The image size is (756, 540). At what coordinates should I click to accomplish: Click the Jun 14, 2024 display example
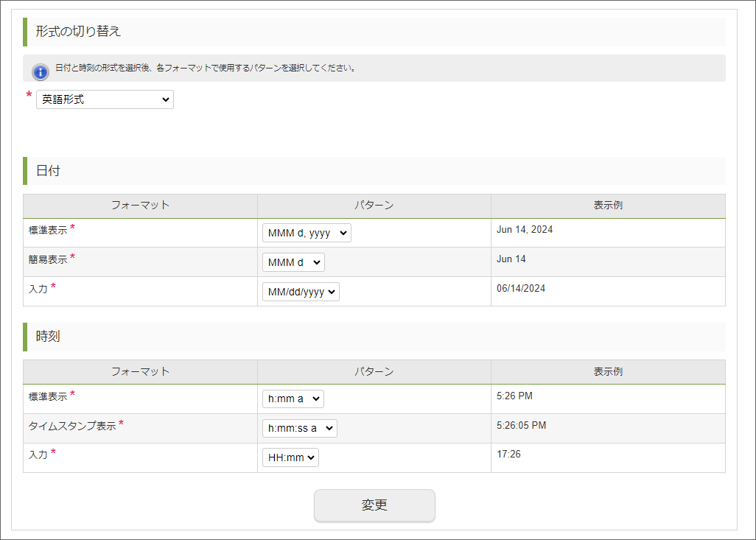tap(525, 230)
